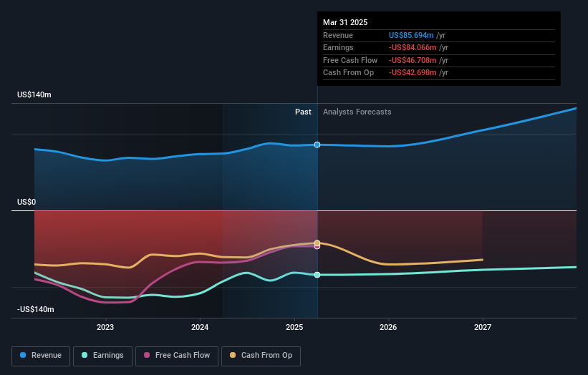The image size is (588, 375).
Task: Toggle the Free Cash Flow legend button
Action: 177,356
